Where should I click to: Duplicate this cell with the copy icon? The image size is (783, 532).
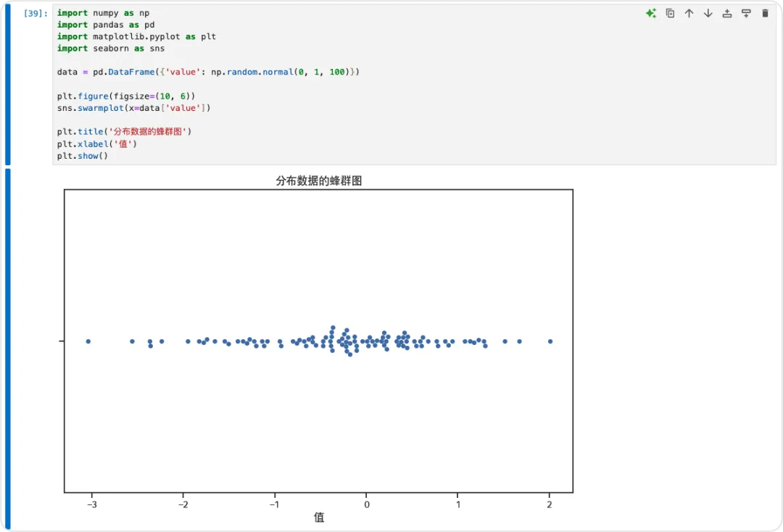pos(670,14)
